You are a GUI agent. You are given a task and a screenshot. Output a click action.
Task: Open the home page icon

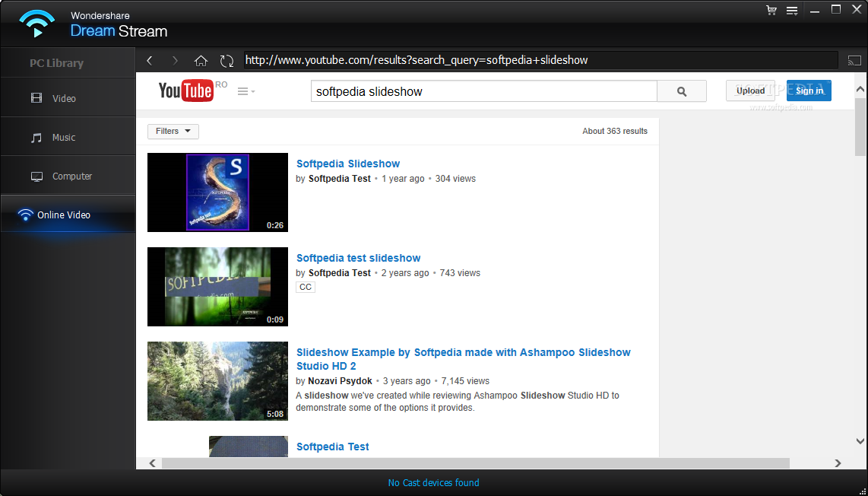pyautogui.click(x=201, y=60)
